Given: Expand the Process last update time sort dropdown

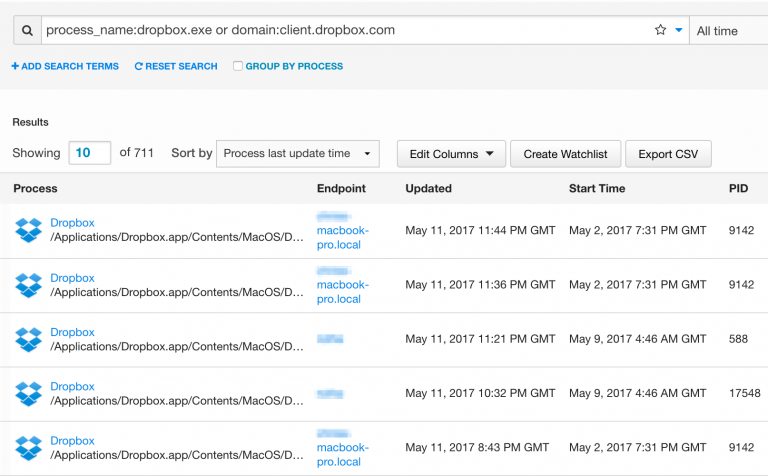Looking at the screenshot, I should tap(297, 153).
